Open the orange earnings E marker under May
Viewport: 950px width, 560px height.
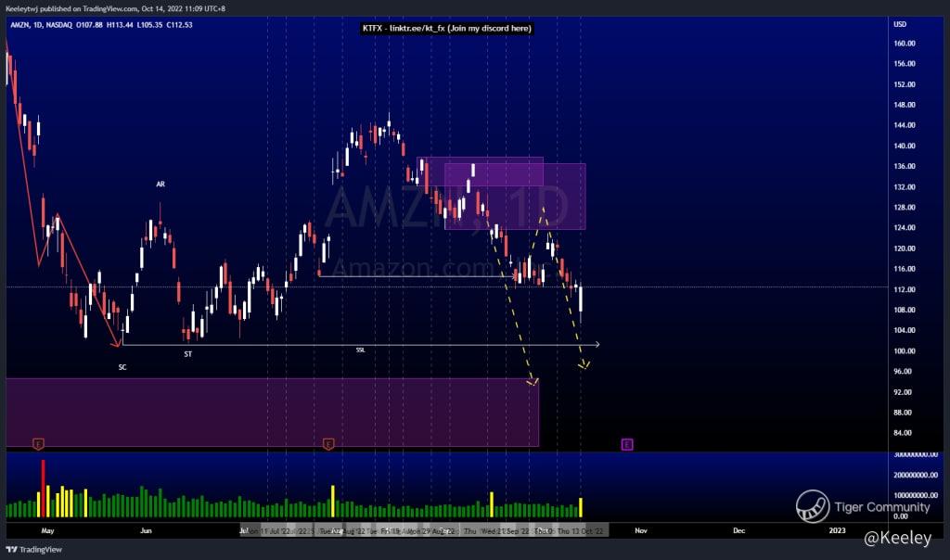(38, 444)
